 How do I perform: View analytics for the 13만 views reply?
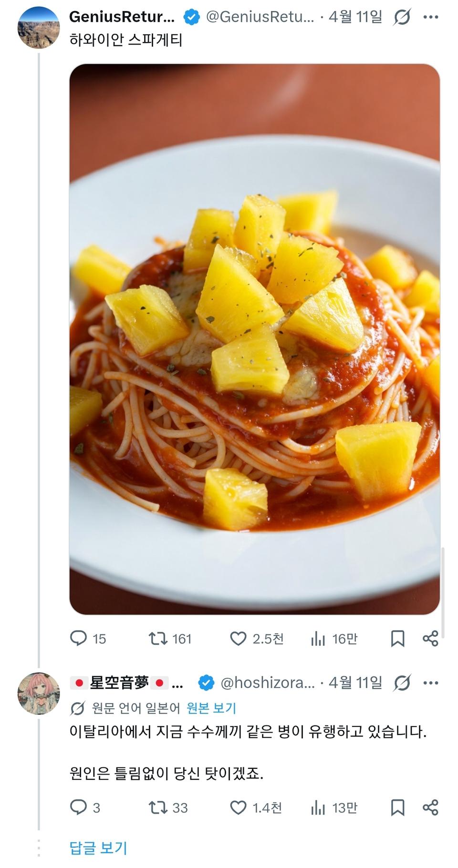(x=318, y=807)
